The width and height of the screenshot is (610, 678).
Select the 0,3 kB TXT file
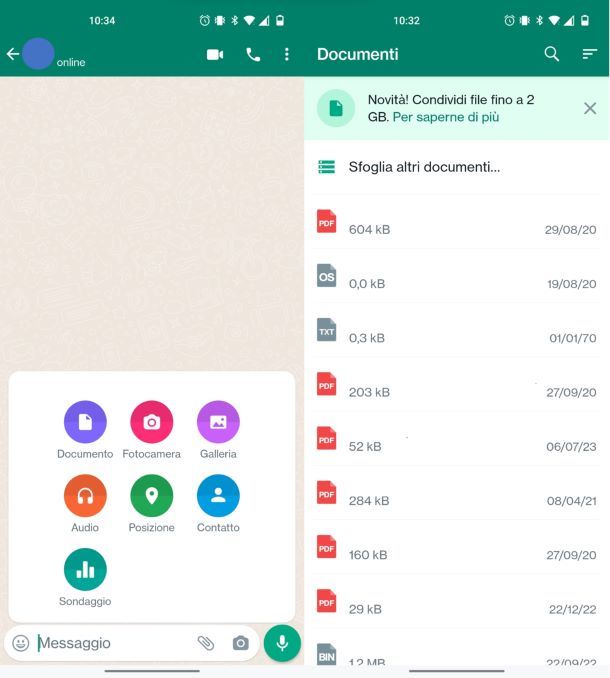click(x=457, y=331)
